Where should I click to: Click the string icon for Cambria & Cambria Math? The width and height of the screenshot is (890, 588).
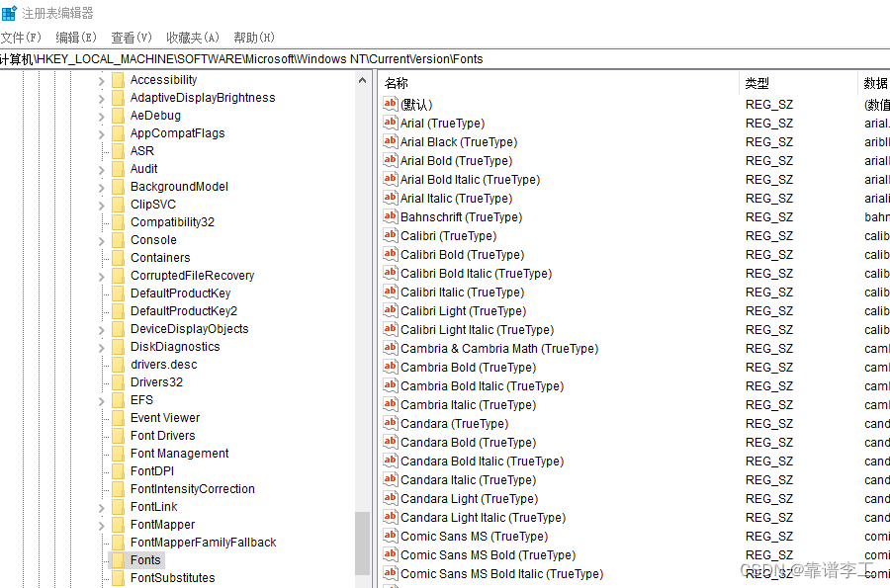pos(390,348)
